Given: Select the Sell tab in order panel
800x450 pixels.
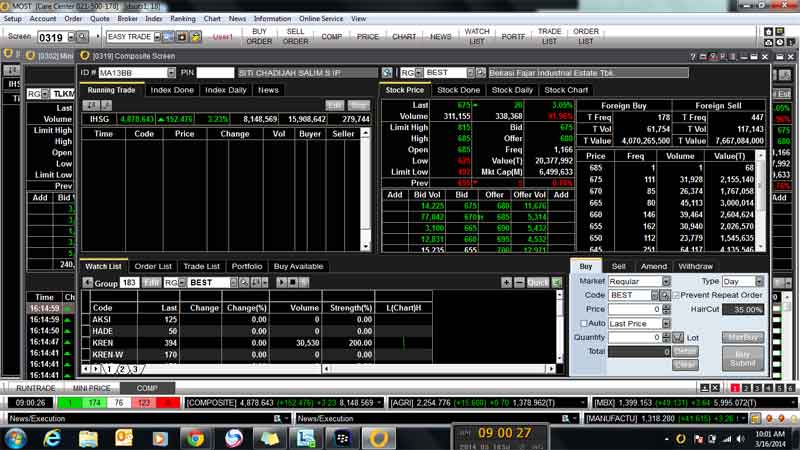Looking at the screenshot, I should click(x=618, y=267).
